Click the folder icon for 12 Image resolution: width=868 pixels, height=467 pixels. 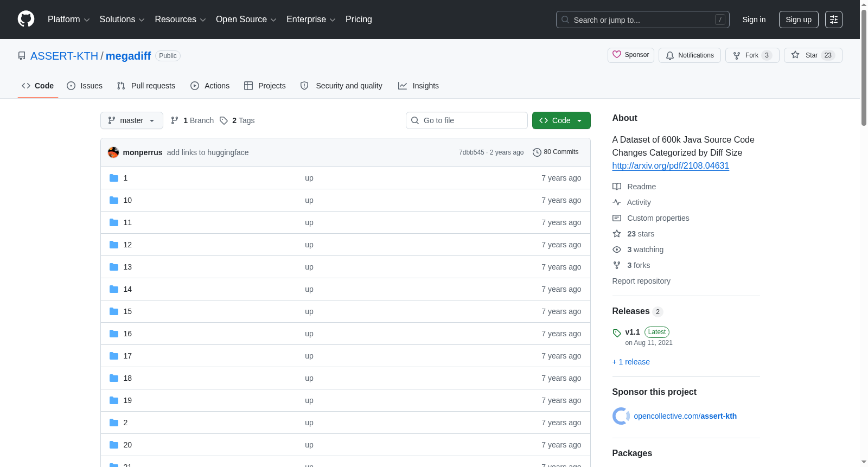tap(114, 245)
